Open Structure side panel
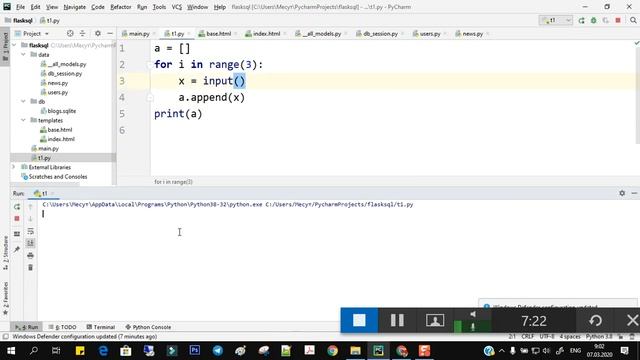Viewport: 640px width, 360px height. point(5,253)
